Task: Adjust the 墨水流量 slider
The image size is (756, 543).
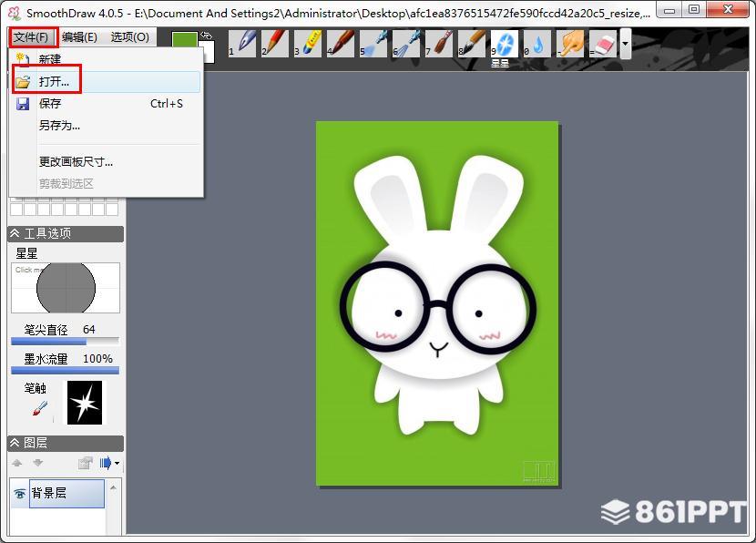Action: click(65, 371)
